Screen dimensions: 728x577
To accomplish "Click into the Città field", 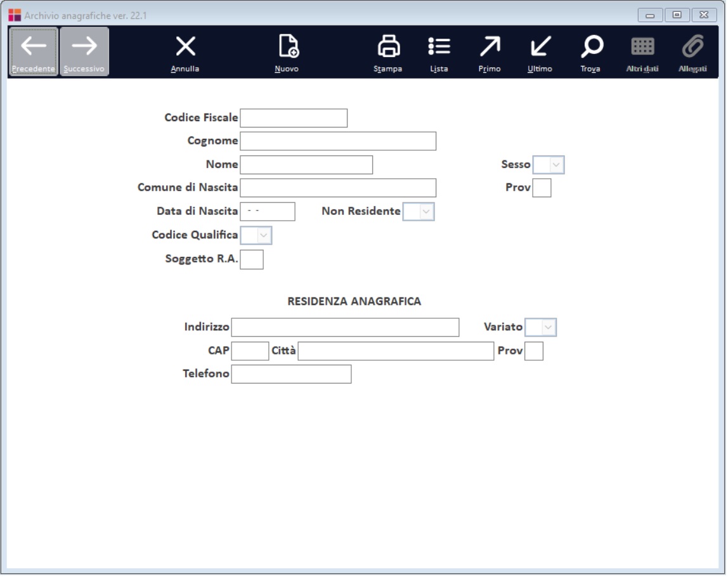I will (397, 351).
